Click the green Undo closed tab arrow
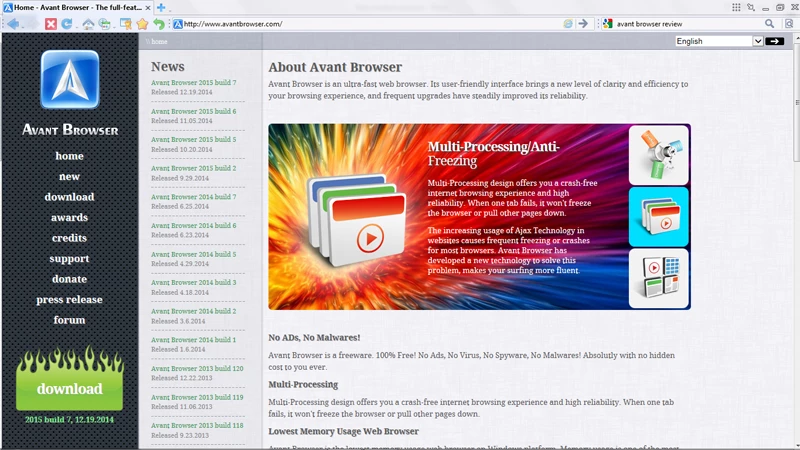This screenshot has height=450, width=800. click(x=159, y=23)
